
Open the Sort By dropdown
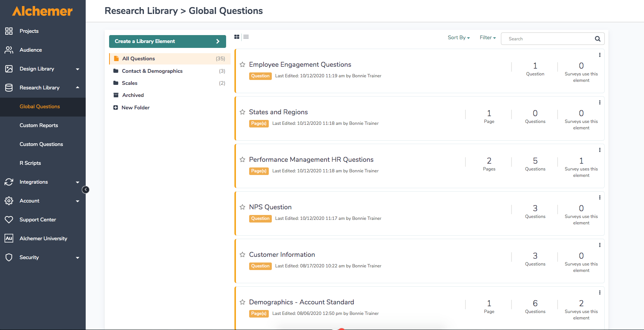[459, 38]
